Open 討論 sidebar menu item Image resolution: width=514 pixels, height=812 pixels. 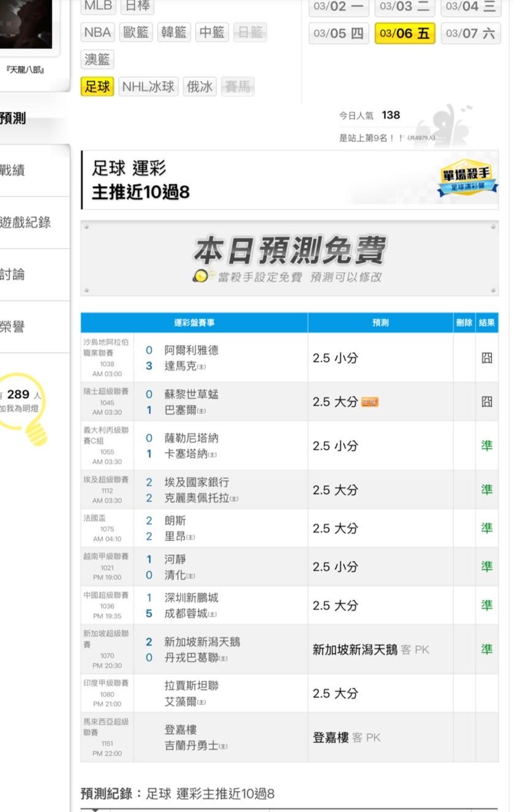(x=35, y=274)
